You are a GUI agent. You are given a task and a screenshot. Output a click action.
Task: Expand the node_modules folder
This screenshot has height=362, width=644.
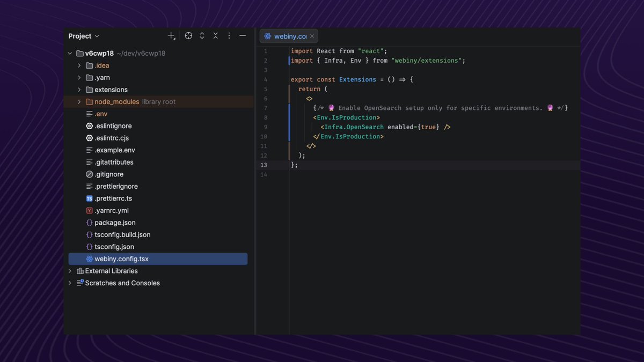[79, 102]
